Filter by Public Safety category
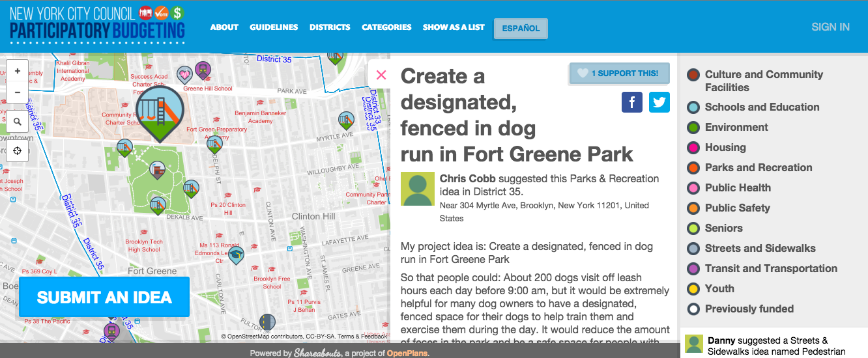This screenshot has width=868, height=358. coord(729,208)
